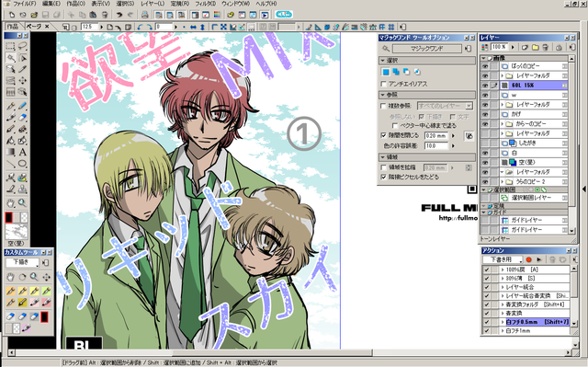Screen dimensions: 588x367
Task: Play the selected action
Action: click(x=539, y=259)
